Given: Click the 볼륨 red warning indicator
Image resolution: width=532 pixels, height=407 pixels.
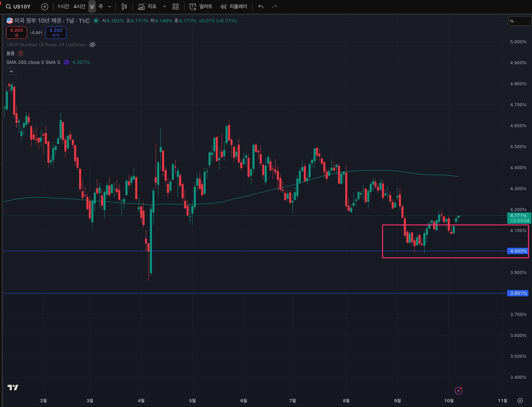Looking at the screenshot, I should click(x=21, y=53).
